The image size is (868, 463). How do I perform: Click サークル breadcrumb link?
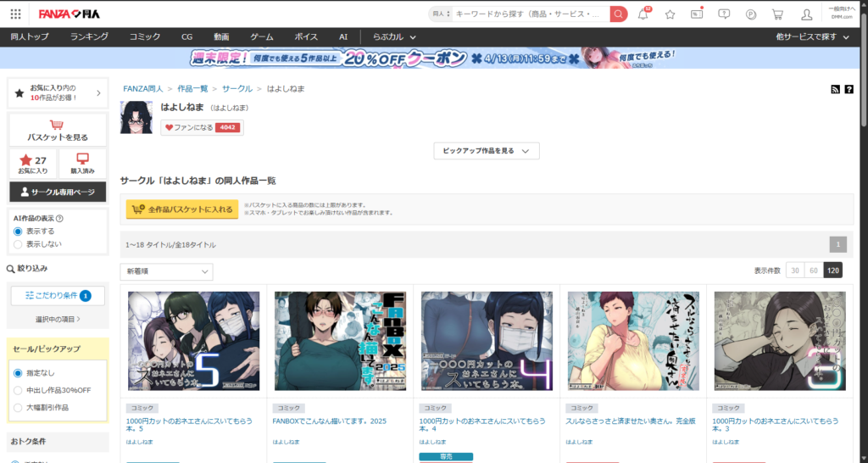[237, 88]
